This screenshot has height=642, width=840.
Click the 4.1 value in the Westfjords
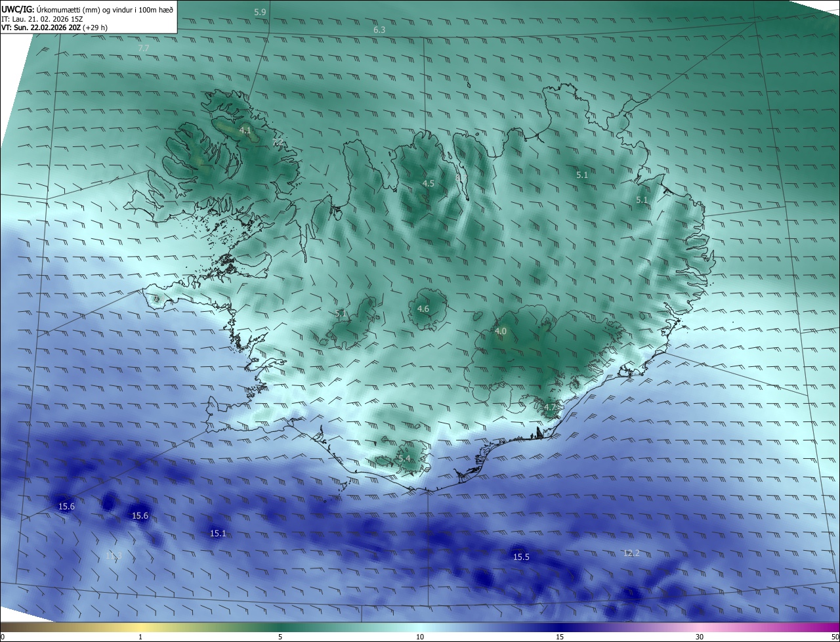(245, 131)
